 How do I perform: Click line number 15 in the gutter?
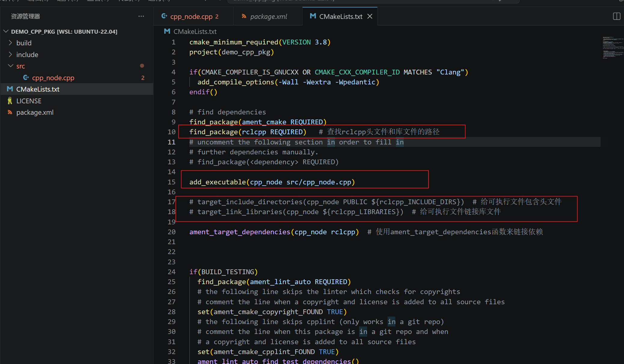(x=172, y=182)
